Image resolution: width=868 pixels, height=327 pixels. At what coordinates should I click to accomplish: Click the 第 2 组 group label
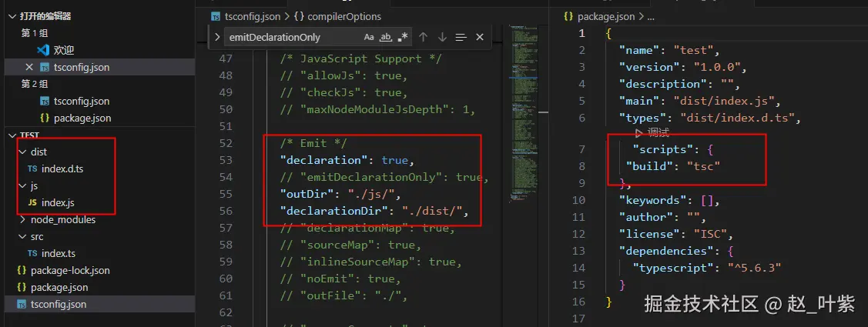(x=35, y=84)
